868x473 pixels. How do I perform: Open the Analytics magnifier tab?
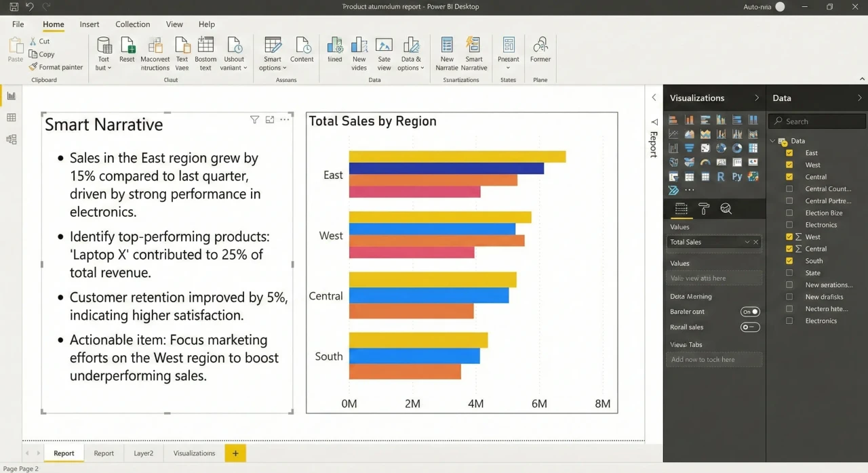tap(726, 209)
